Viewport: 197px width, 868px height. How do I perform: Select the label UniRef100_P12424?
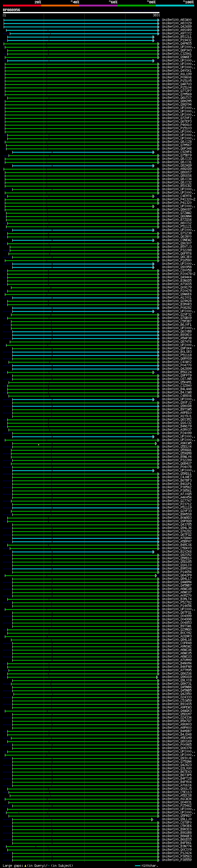coord(176,853)
